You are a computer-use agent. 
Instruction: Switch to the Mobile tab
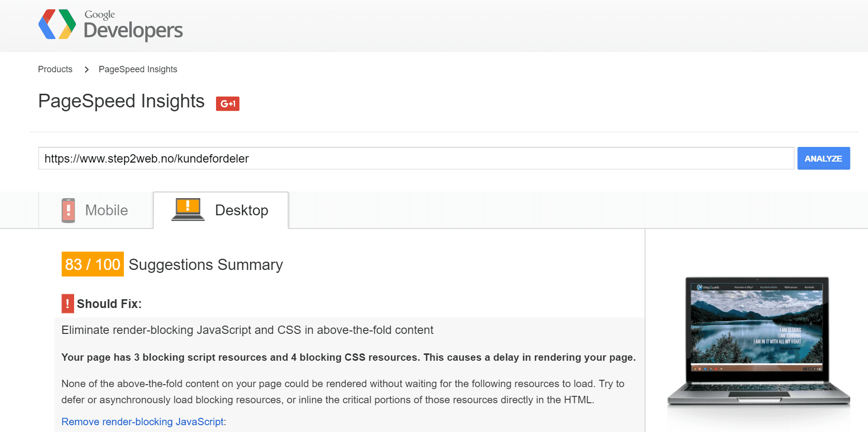(x=96, y=210)
